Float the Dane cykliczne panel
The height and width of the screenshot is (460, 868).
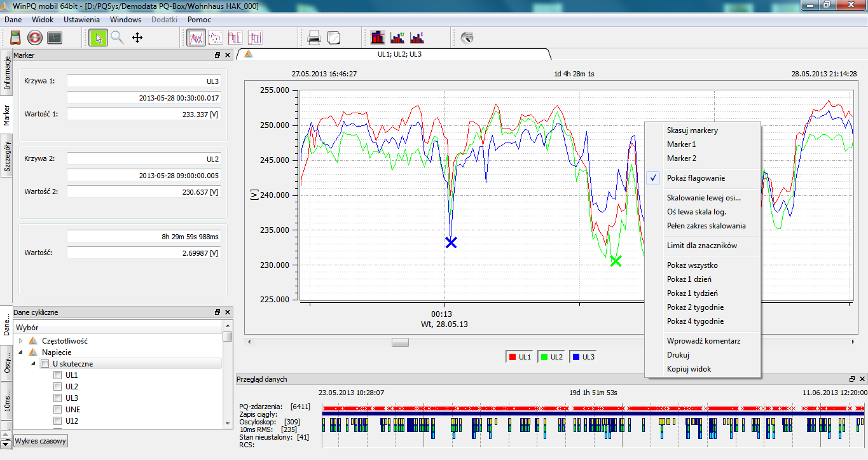(217, 312)
